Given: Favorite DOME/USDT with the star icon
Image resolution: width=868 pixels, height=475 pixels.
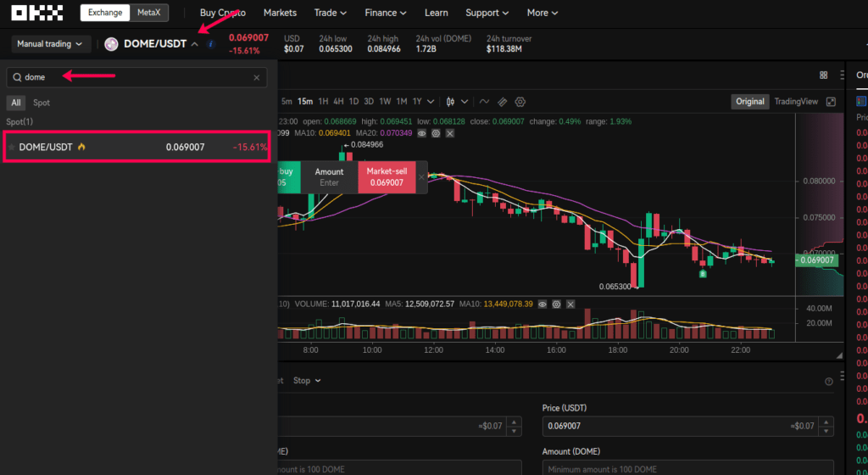Looking at the screenshot, I should (11, 148).
